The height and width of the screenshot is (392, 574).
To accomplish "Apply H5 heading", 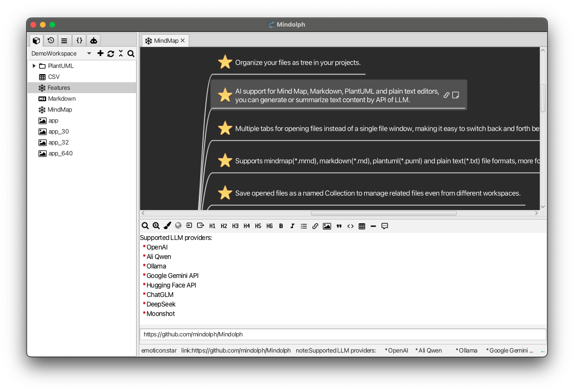I will pos(258,226).
